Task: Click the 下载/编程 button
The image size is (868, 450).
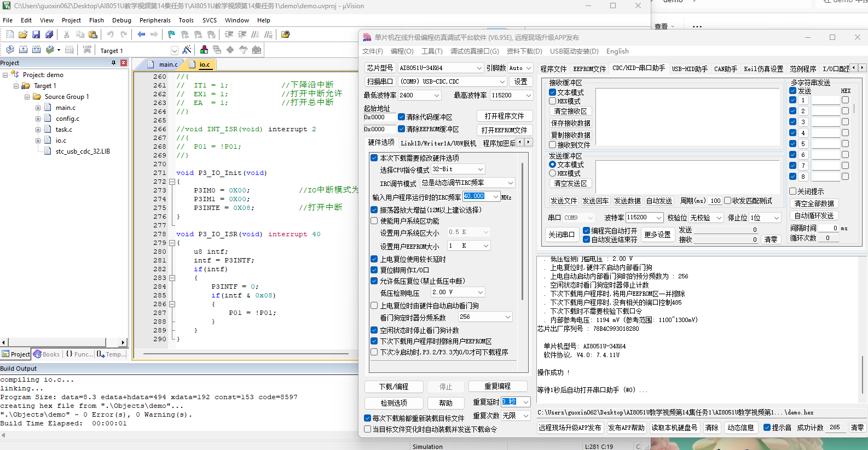Action: pos(394,387)
